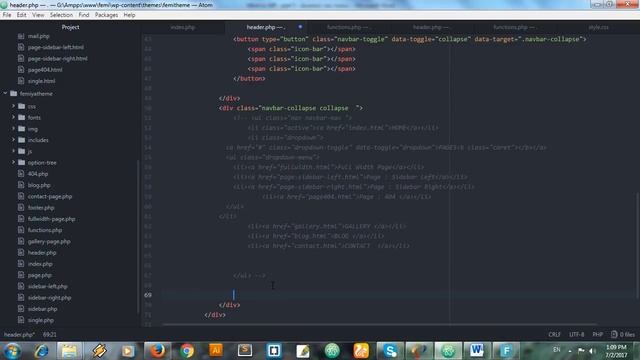Open the Find menu

click(x=84, y=15)
